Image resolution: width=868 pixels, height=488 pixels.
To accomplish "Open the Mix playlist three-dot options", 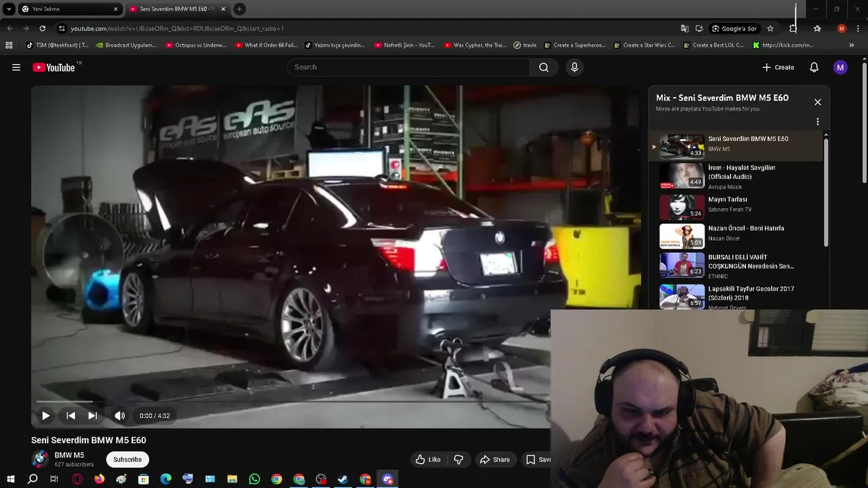I will click(818, 122).
